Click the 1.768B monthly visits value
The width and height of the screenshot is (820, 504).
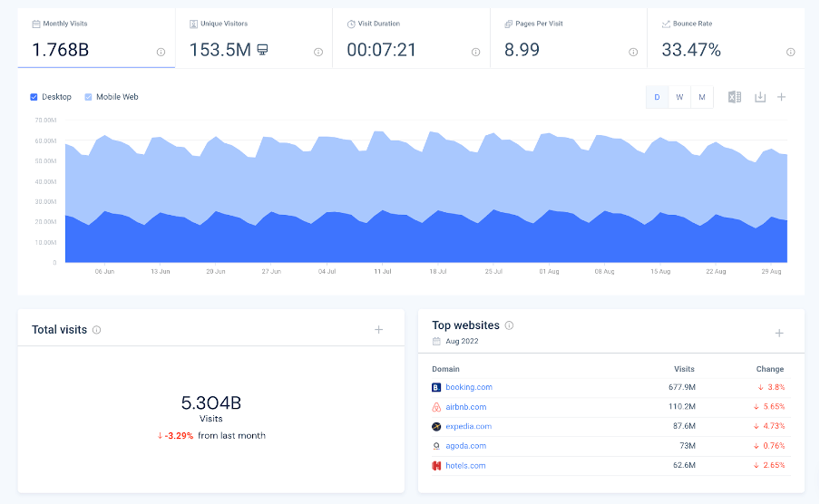[x=61, y=50]
